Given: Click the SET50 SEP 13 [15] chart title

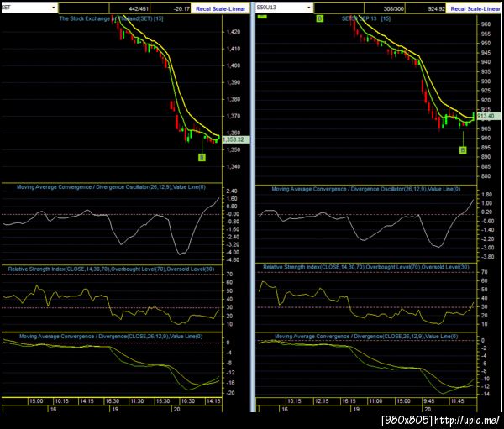Looking at the screenshot, I should [366, 18].
